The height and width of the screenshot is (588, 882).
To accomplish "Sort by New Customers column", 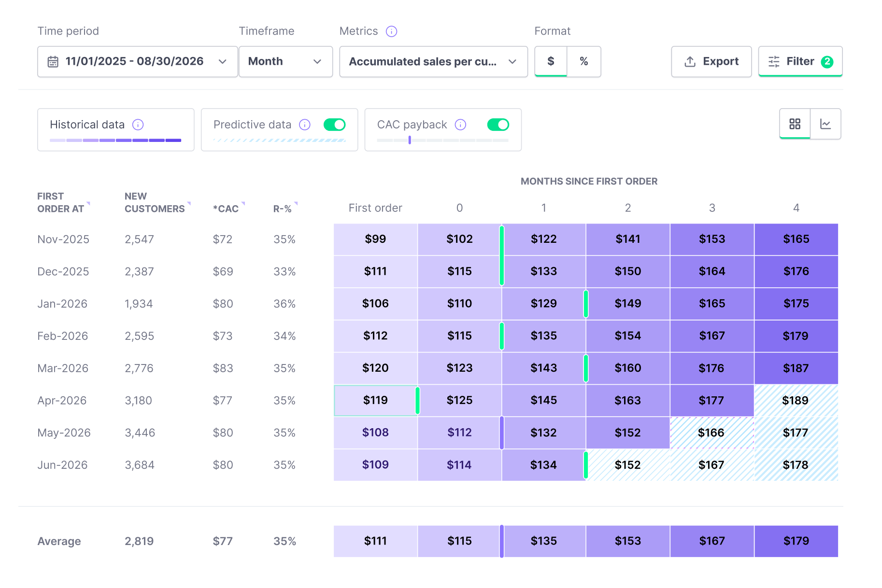I will point(157,203).
